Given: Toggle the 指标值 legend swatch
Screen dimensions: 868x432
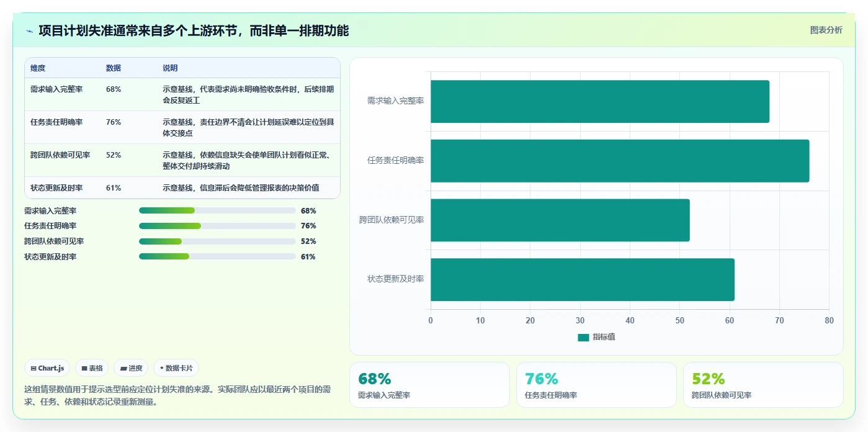Looking at the screenshot, I should click(x=583, y=337).
